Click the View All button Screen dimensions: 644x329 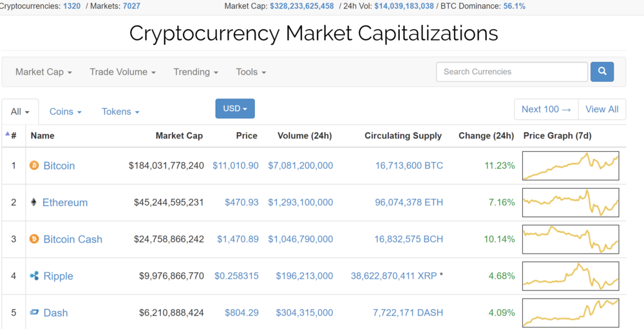pyautogui.click(x=601, y=109)
